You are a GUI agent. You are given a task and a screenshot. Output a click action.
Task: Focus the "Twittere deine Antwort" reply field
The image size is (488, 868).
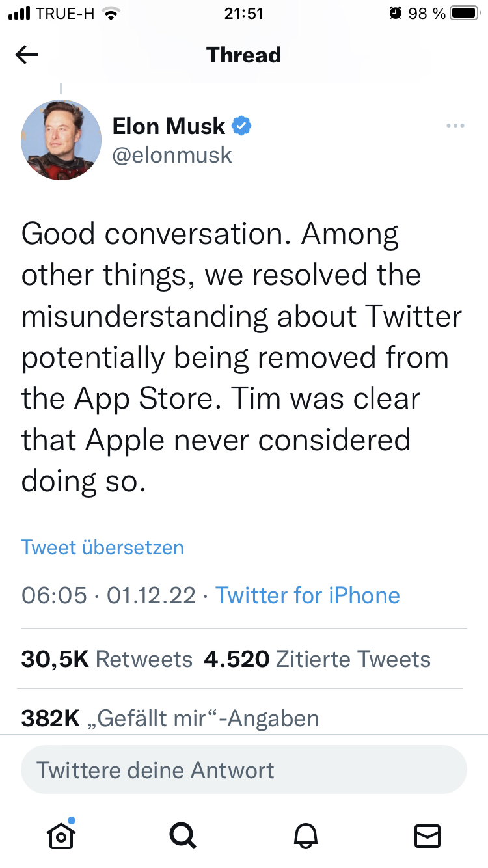tap(243, 770)
